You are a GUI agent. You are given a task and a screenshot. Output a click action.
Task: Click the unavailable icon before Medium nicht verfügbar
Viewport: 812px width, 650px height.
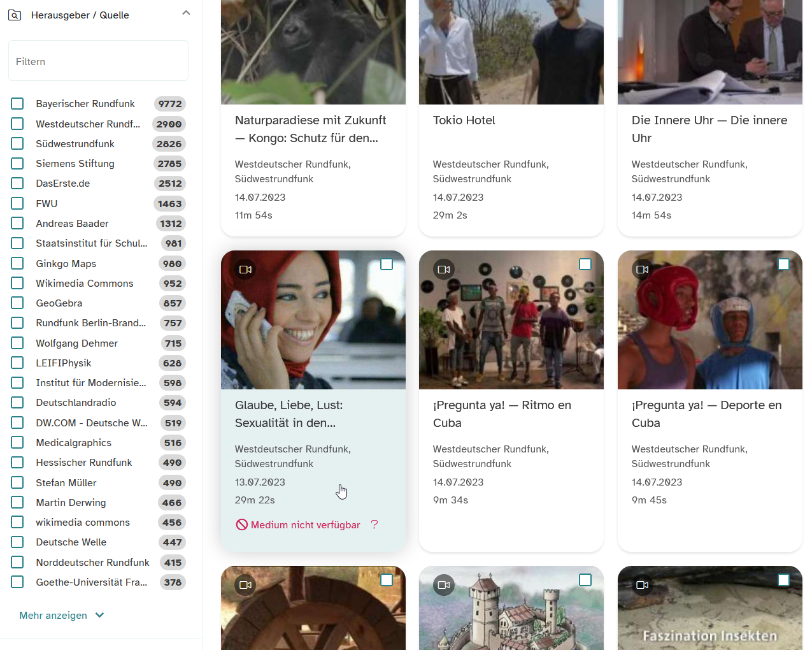(242, 524)
